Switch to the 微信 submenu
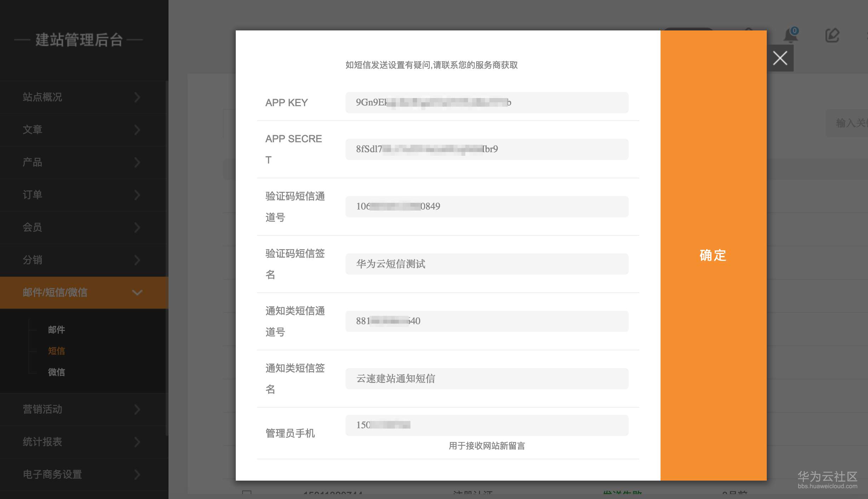 [x=57, y=372]
